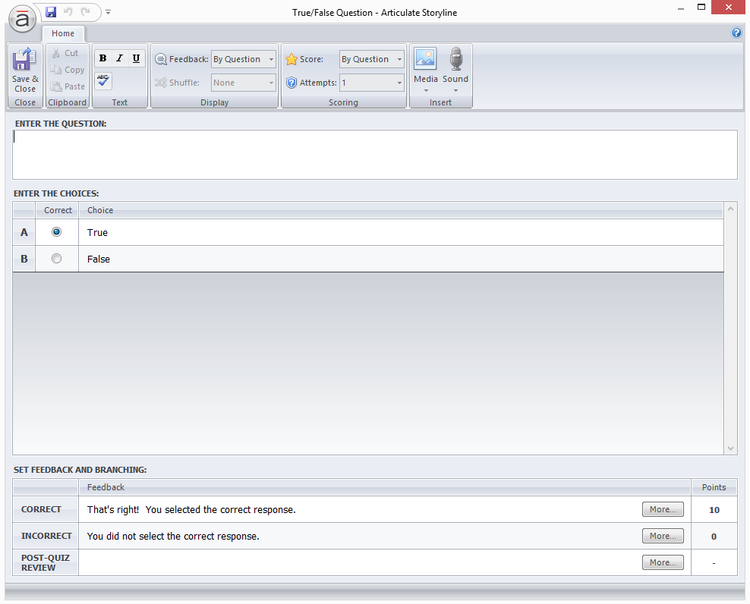Click More button for INCORRECT feedback

[663, 536]
